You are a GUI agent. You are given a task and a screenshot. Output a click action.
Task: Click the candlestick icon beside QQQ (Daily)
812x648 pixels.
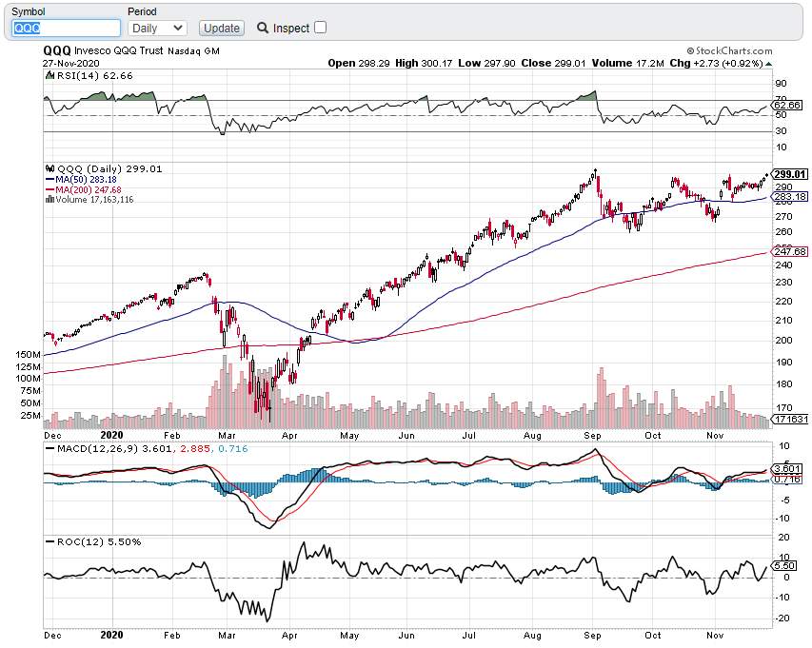[50, 168]
